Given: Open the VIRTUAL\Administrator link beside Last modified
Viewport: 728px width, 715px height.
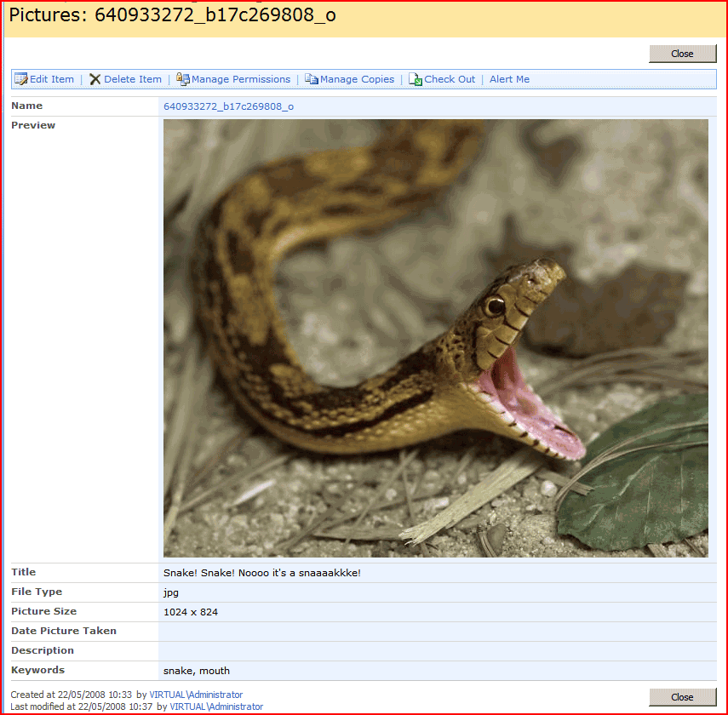Looking at the screenshot, I should pos(216,706).
